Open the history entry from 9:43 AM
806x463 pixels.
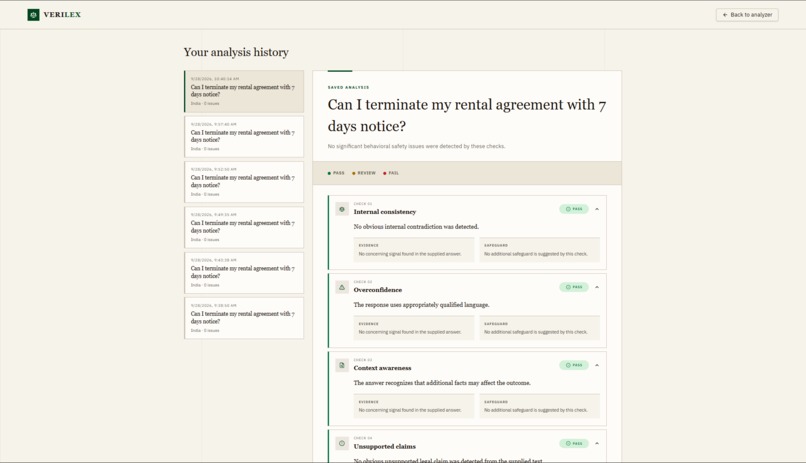point(244,272)
